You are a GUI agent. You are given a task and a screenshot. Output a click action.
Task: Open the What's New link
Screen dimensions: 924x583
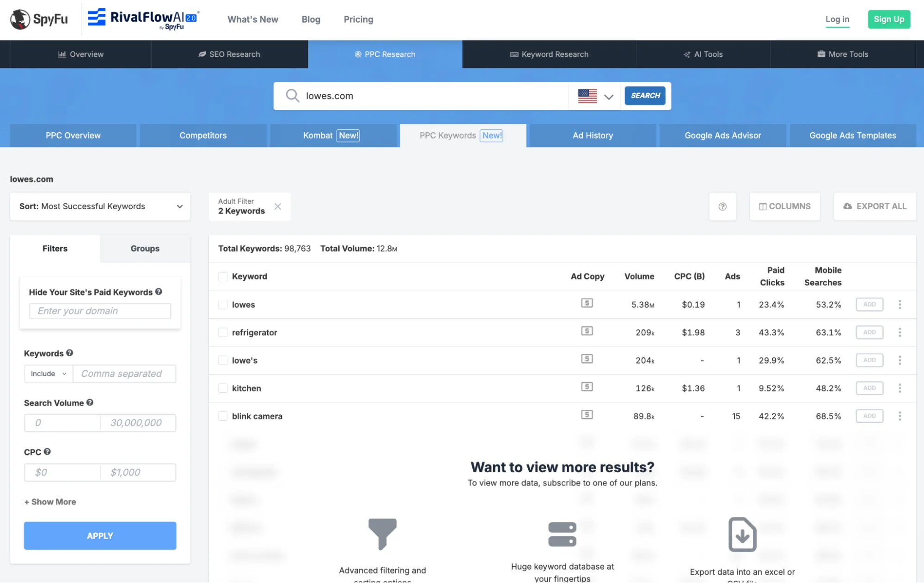tap(253, 19)
